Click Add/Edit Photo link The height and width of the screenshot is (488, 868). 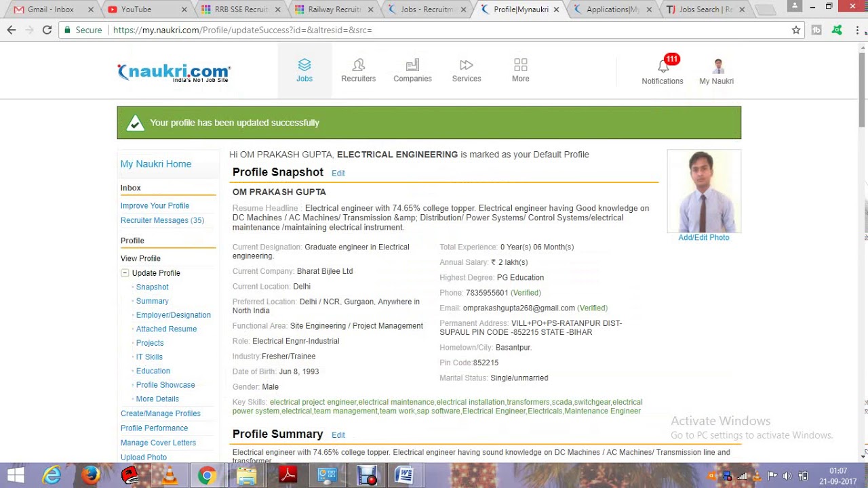point(704,237)
